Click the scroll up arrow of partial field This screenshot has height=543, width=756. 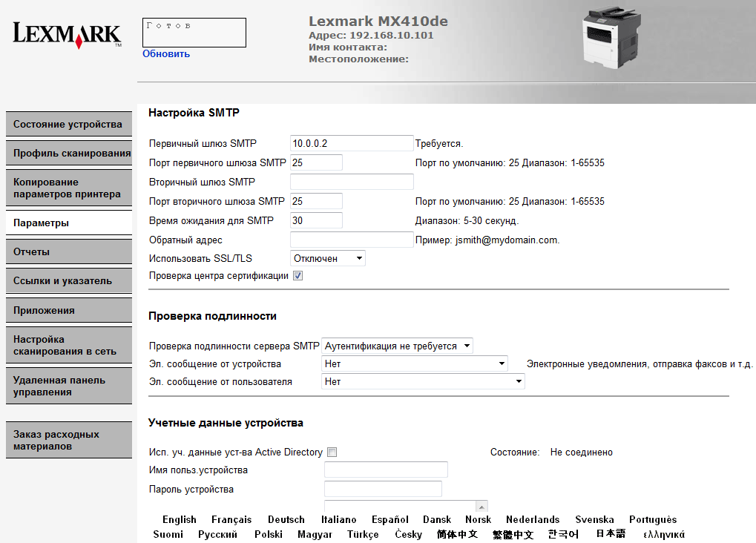(481, 507)
